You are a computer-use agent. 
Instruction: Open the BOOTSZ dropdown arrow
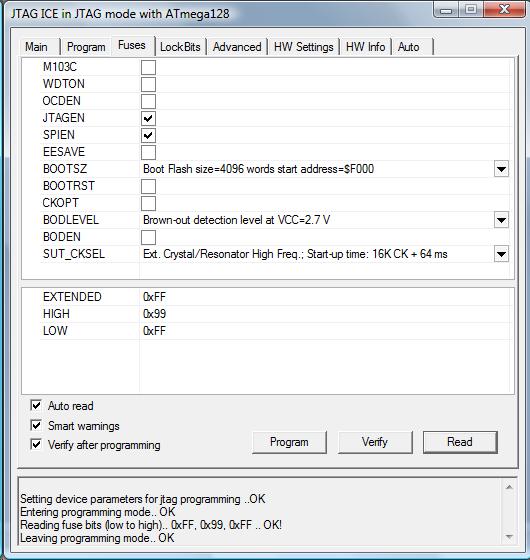(501, 169)
